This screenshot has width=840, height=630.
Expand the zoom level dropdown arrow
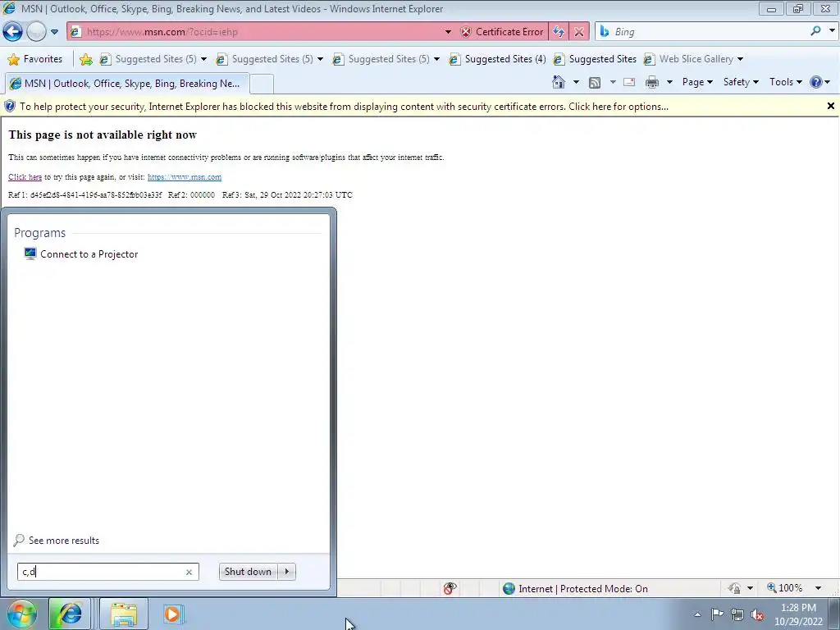[x=818, y=588]
